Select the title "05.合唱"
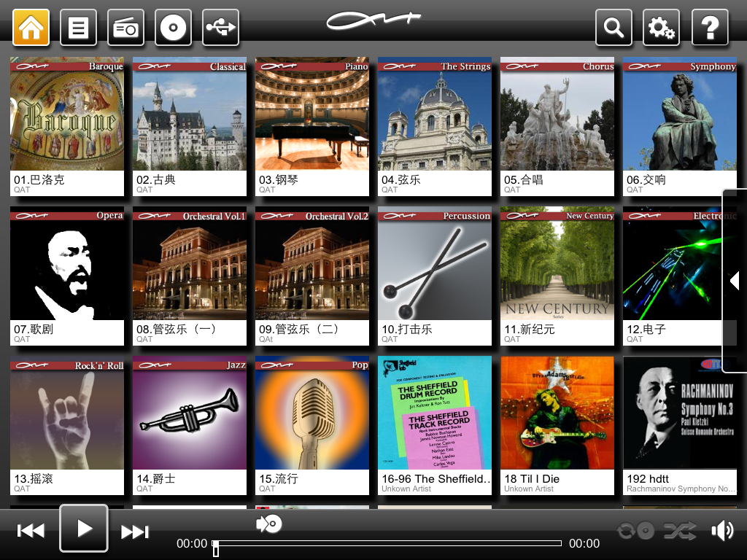The width and height of the screenshot is (747, 560). (524, 179)
